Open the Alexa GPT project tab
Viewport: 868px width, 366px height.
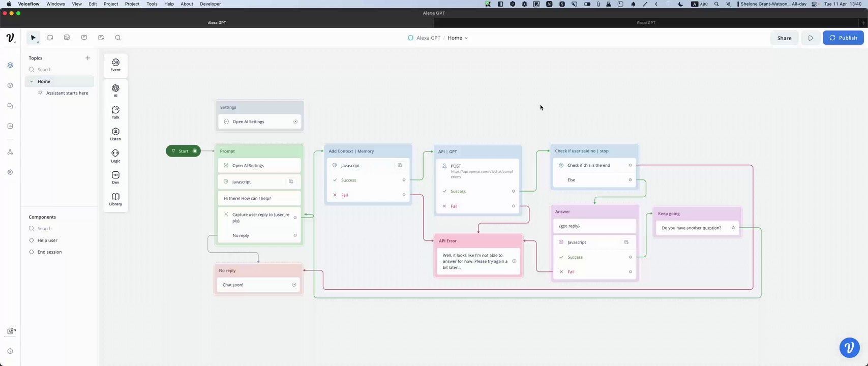coord(217,23)
